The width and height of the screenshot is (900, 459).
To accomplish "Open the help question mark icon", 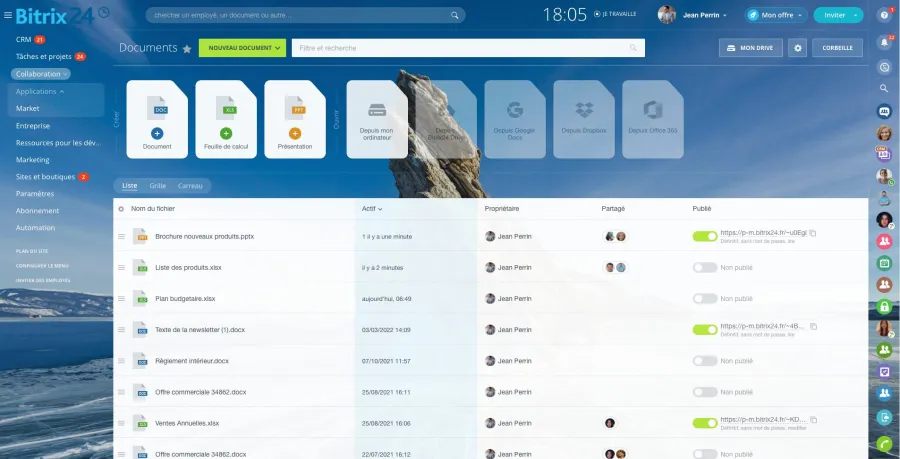I will 885,15.
